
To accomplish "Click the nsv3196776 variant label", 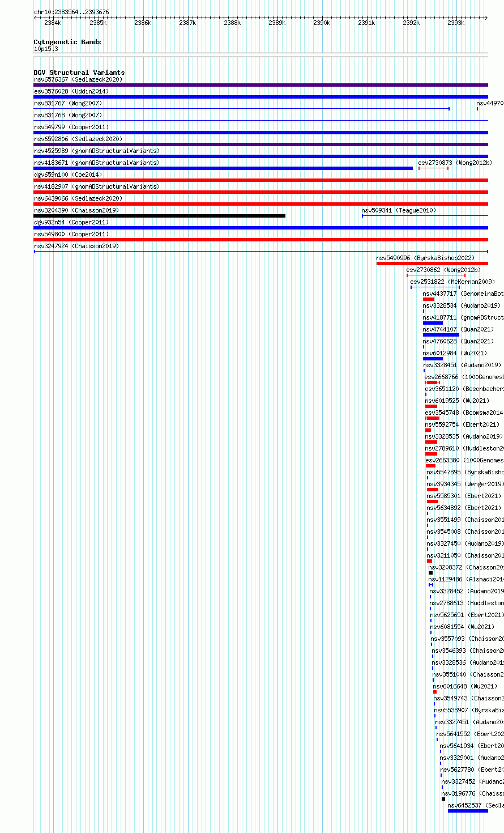I will [473, 793].
